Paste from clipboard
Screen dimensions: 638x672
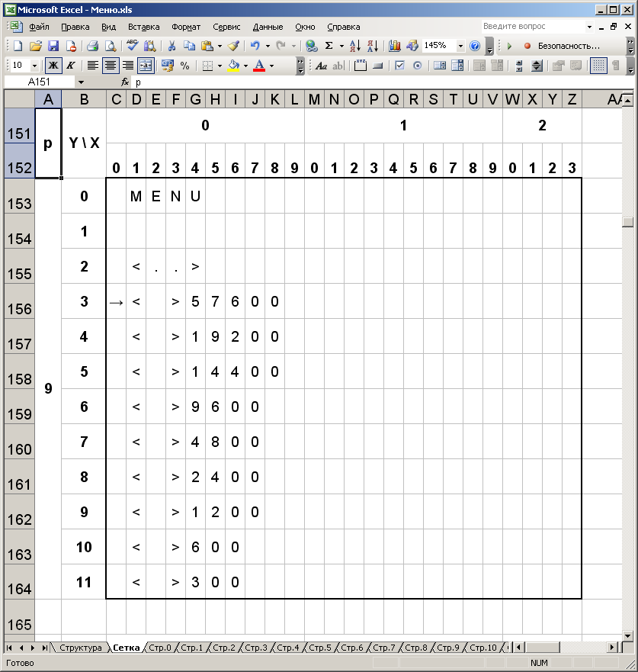[x=207, y=46]
